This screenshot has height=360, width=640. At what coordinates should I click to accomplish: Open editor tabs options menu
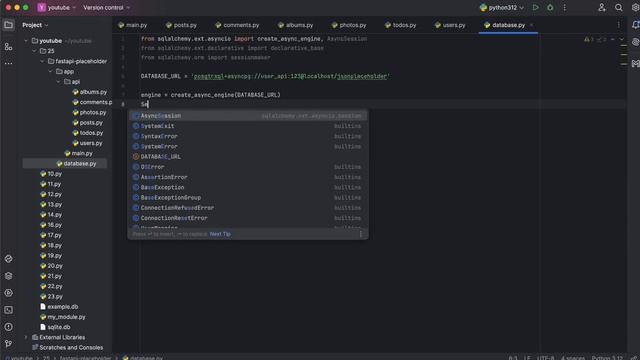pos(619,25)
